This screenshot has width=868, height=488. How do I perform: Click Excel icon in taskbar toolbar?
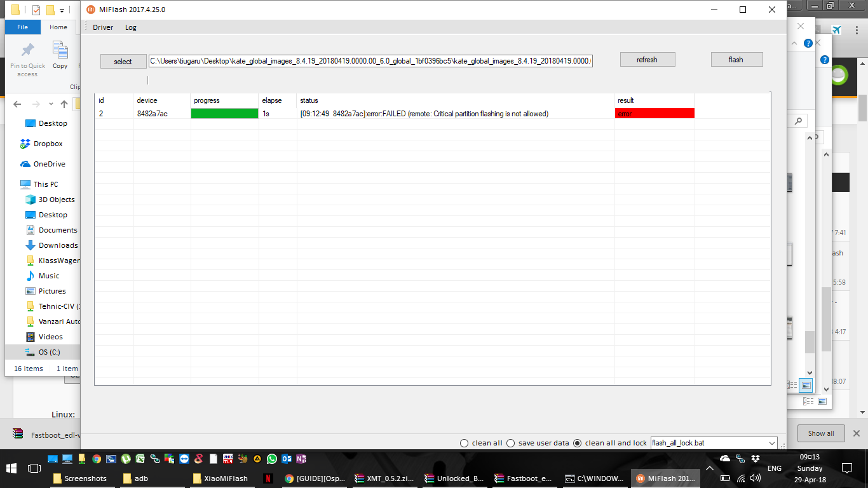coord(140,459)
